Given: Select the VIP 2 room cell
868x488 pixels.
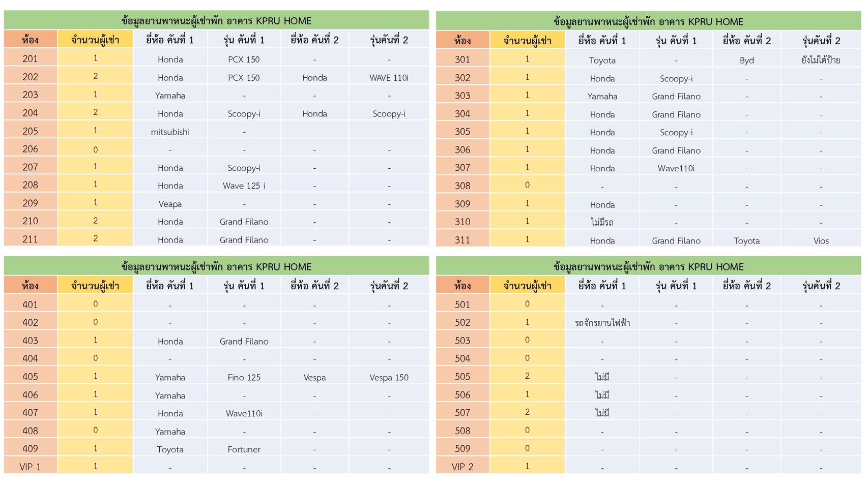Looking at the screenshot, I should click(x=462, y=466).
